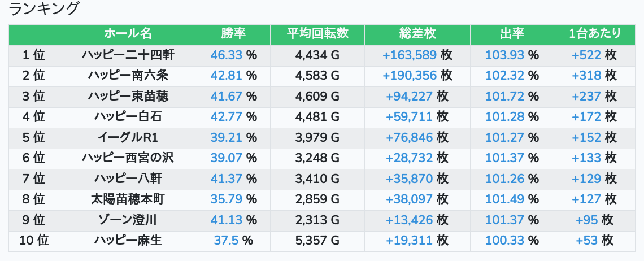The image size is (644, 261).
Task: Click the +172 per-machine link
Action: (x=586, y=117)
